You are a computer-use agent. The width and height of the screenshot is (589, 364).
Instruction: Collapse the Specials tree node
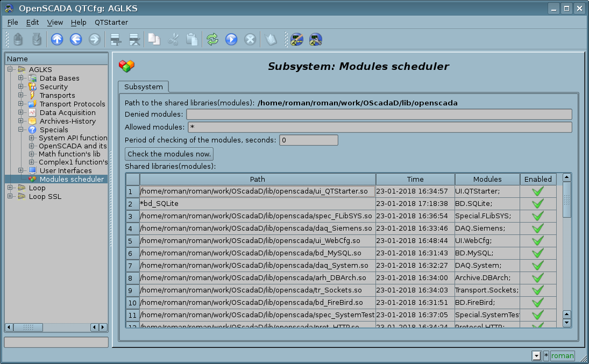coord(20,130)
